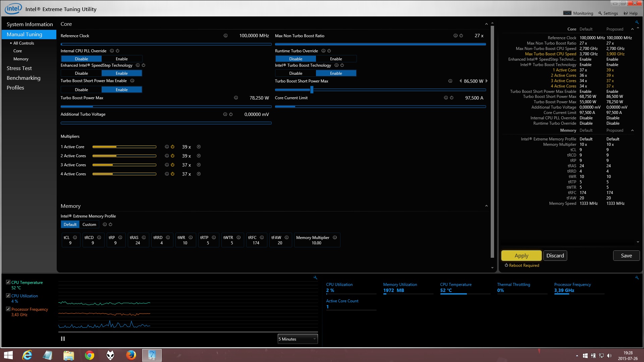The height and width of the screenshot is (362, 644).
Task: Click the reboot icon for Max Non Turbo Boost Ratio
Action: pyautogui.click(x=461, y=36)
